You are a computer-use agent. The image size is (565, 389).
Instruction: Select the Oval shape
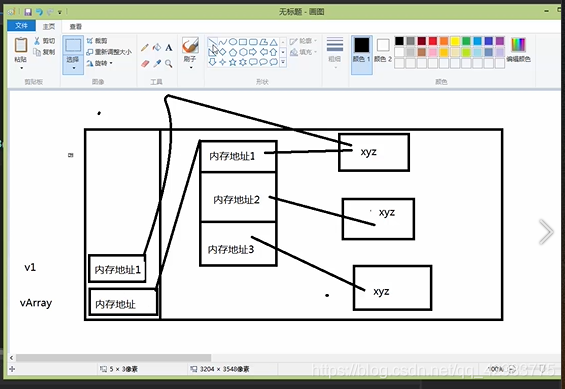[x=233, y=42]
